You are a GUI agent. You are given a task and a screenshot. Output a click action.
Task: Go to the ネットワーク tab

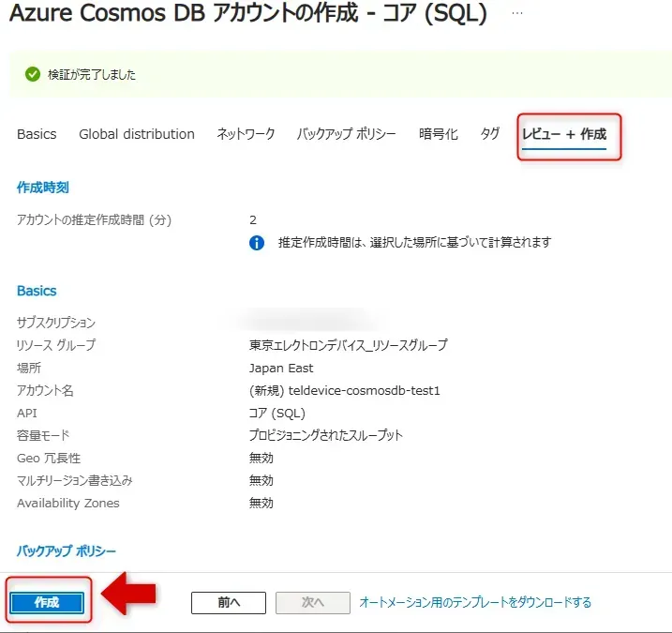pos(246,134)
